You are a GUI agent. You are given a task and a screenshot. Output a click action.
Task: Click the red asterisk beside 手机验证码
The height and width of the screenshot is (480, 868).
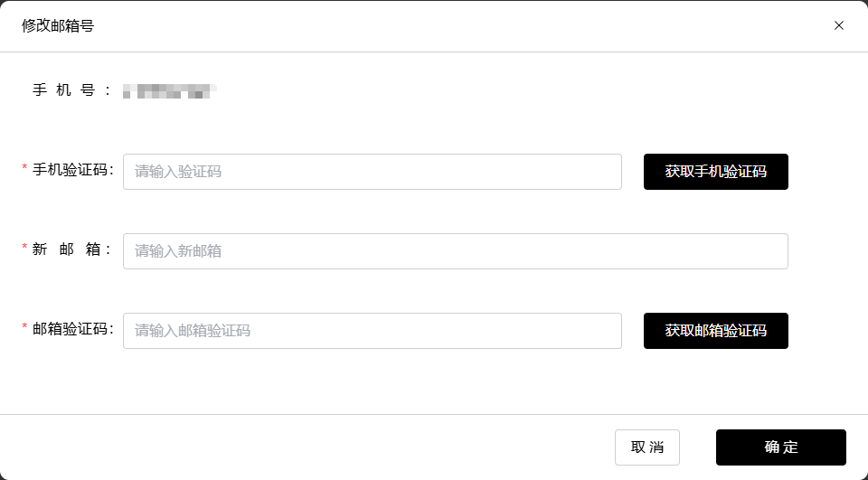[24, 167]
